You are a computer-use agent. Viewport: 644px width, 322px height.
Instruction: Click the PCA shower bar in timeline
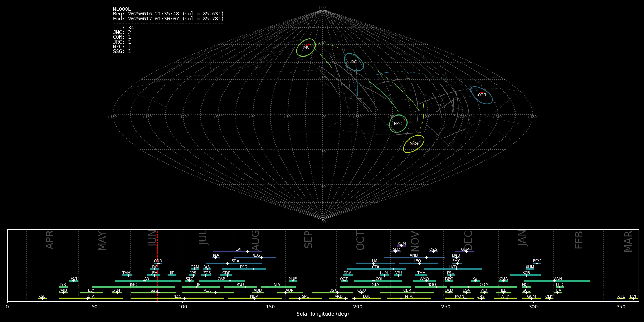click(x=208, y=293)
